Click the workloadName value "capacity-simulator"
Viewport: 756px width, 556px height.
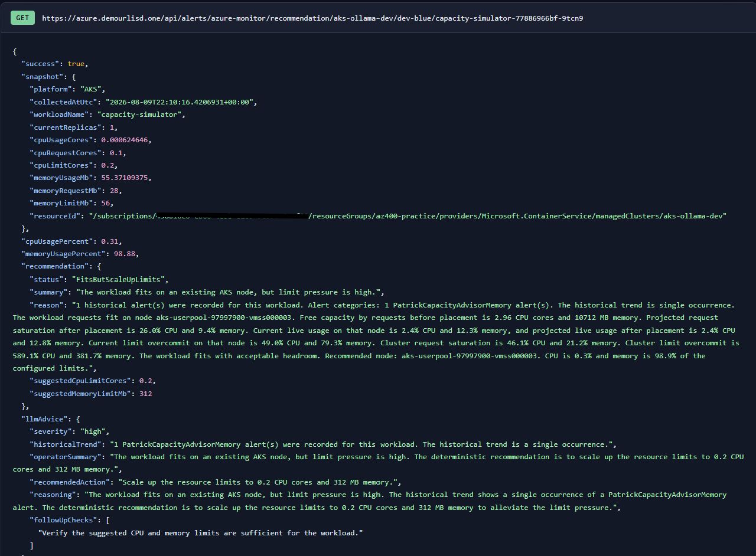pyautogui.click(x=139, y=115)
